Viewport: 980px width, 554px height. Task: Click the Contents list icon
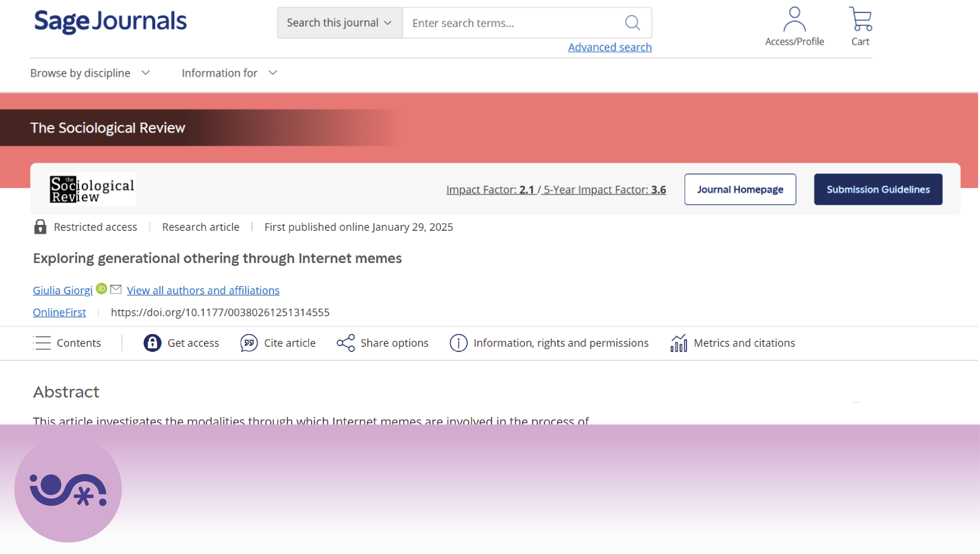(x=42, y=343)
